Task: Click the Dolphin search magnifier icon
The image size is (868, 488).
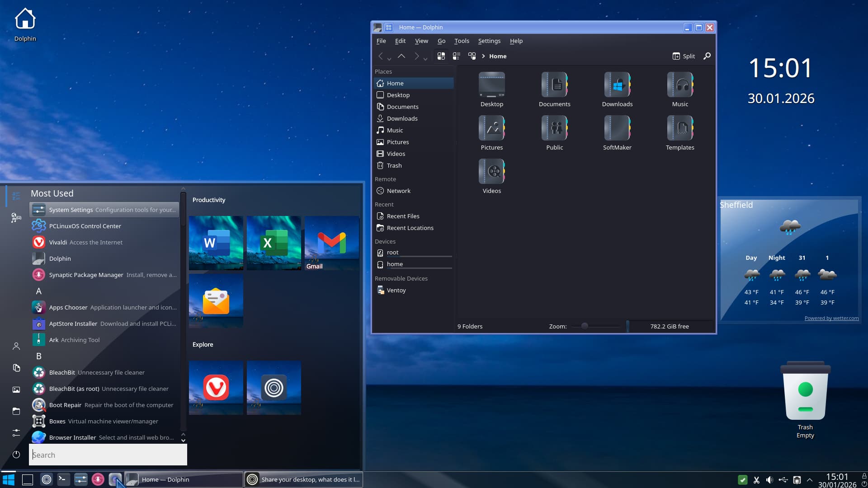Action: [x=707, y=56]
